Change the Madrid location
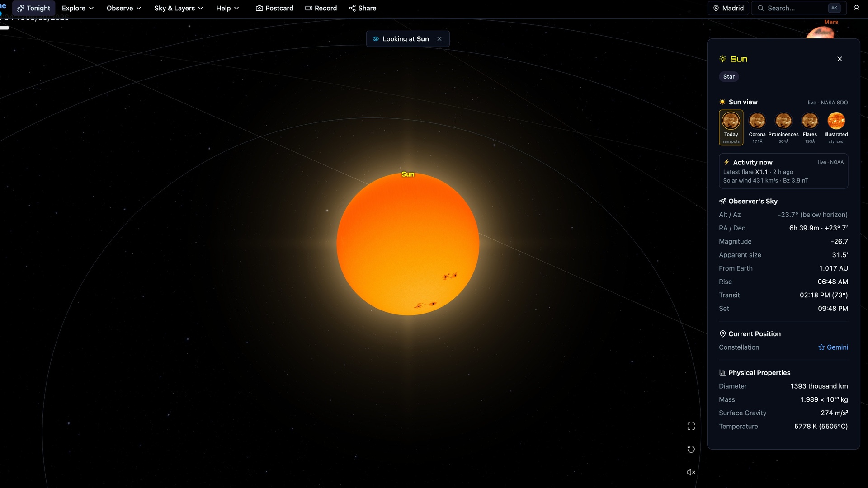Viewport: 868px width, 488px height. (728, 8)
